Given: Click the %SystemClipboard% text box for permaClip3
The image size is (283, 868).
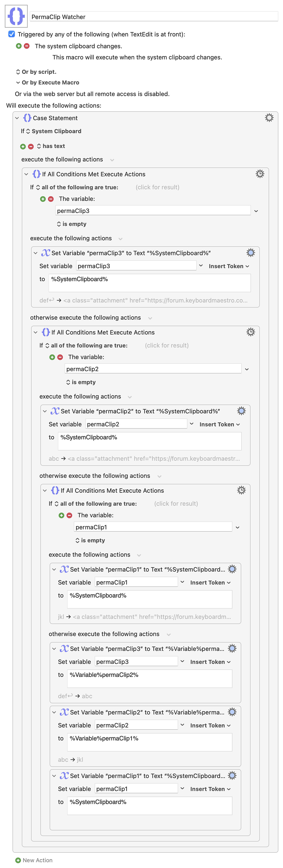Looking at the screenshot, I should coord(150,283).
